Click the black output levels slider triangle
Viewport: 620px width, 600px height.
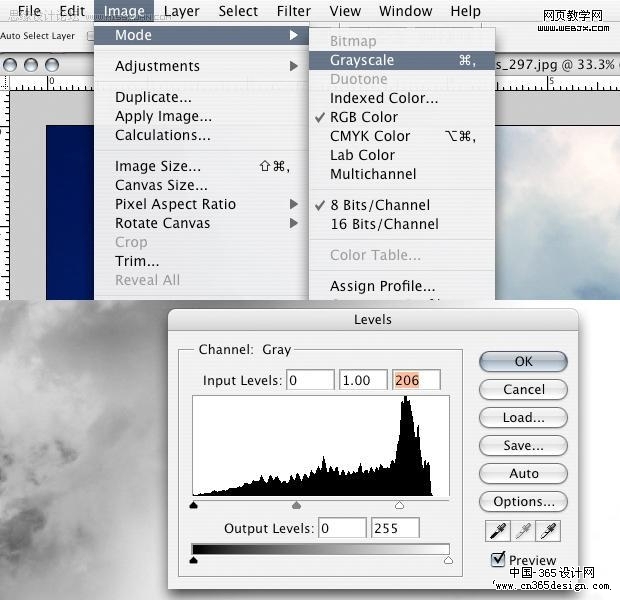pos(194,560)
